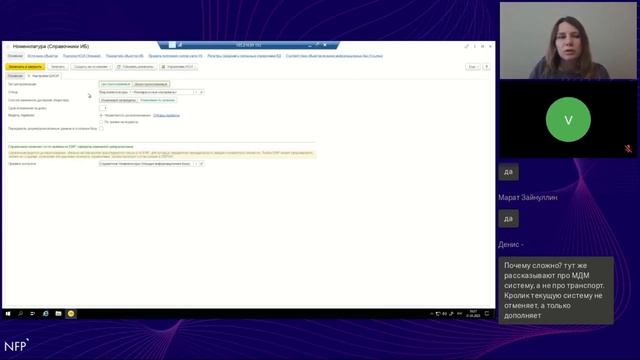Click the taskbar clock
The image size is (640, 360).
click(473, 313)
